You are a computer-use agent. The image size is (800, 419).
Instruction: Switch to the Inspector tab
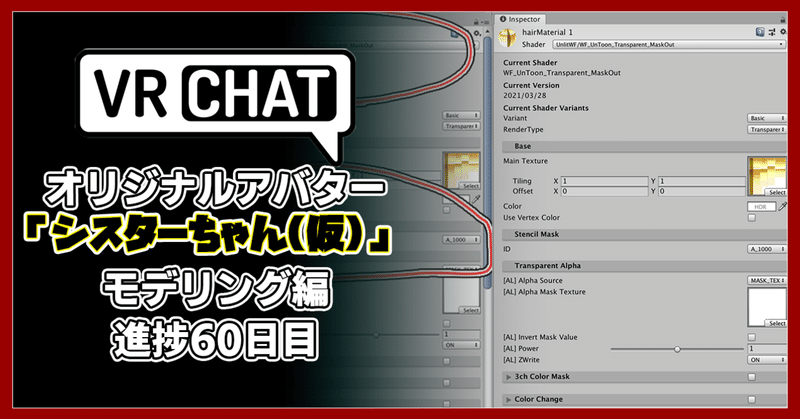click(519, 19)
